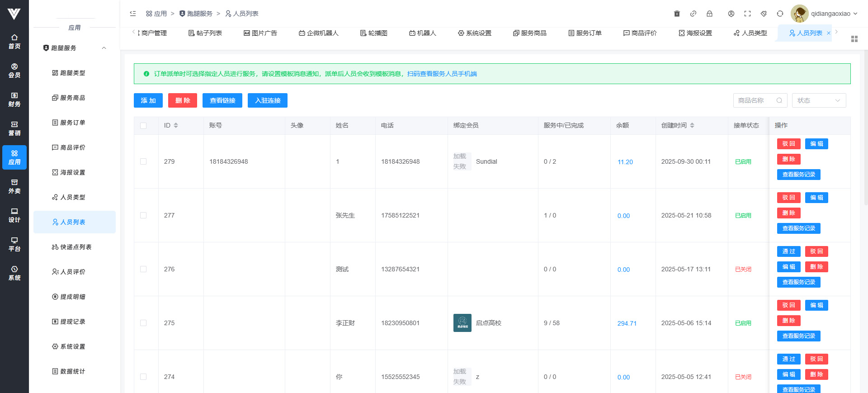Switch to the 服务订单 tab

(x=585, y=33)
